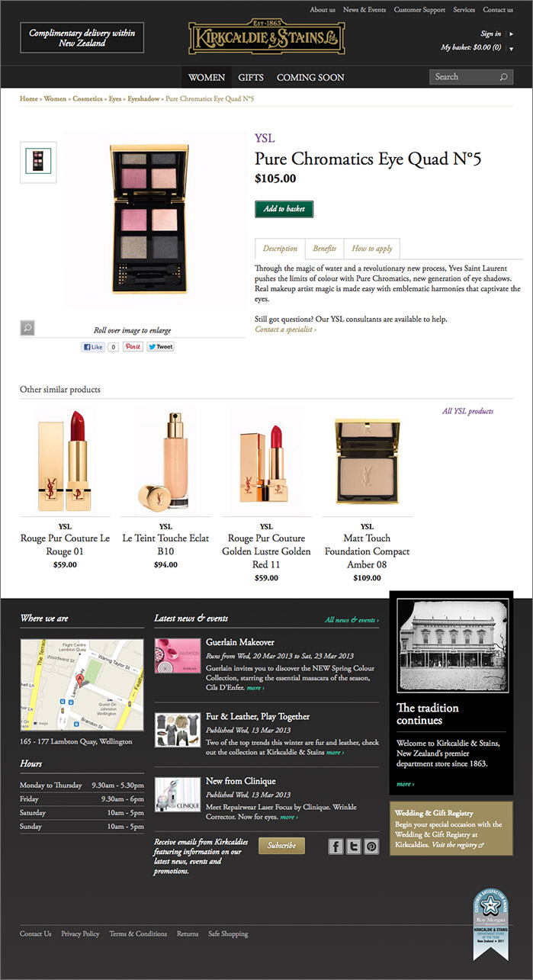Open Guerlain Makeover article title
Viewport: 533px width, 980px height.
(240, 642)
